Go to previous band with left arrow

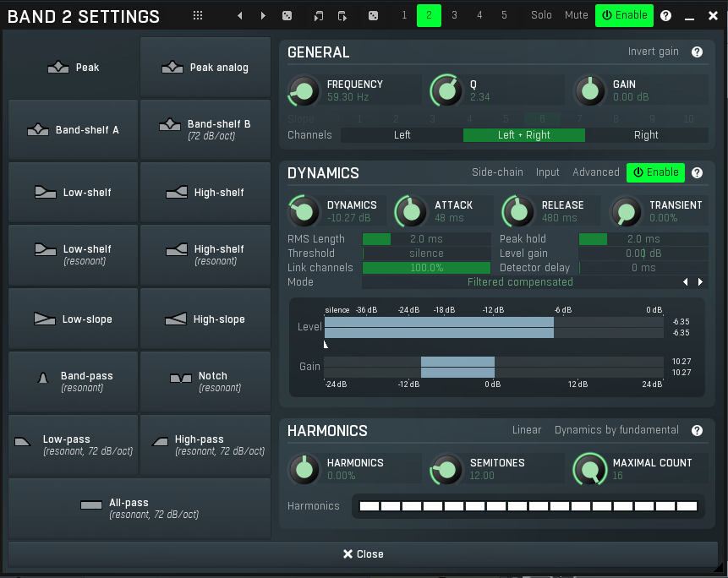coord(239,15)
